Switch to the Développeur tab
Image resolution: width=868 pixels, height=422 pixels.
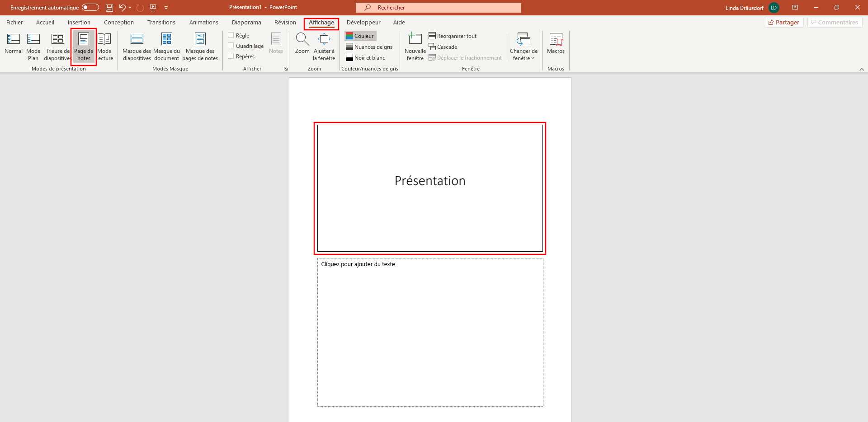(x=363, y=22)
